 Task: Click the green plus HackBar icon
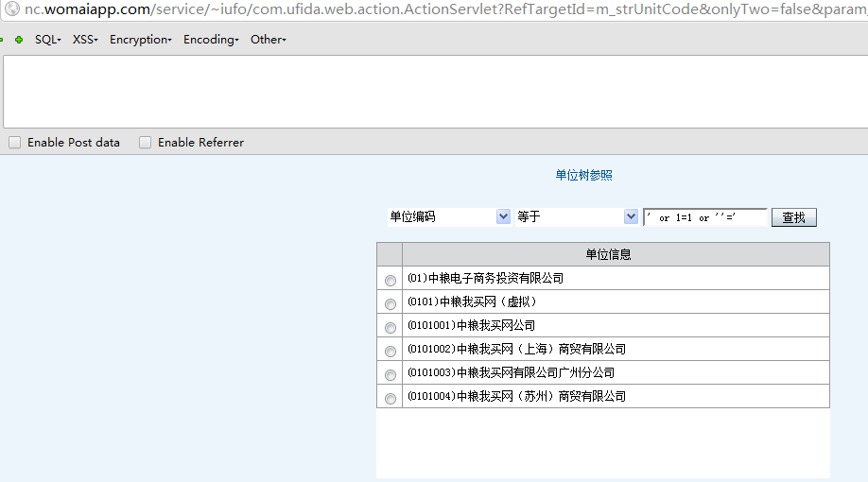[x=19, y=40]
